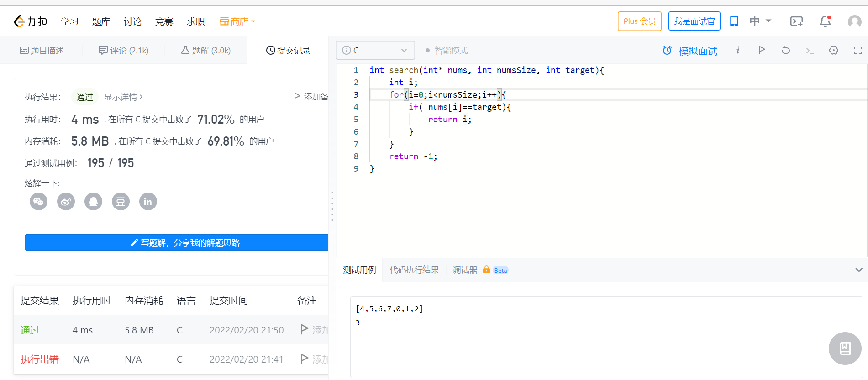Open the Plus 会员 membership button

tap(639, 21)
